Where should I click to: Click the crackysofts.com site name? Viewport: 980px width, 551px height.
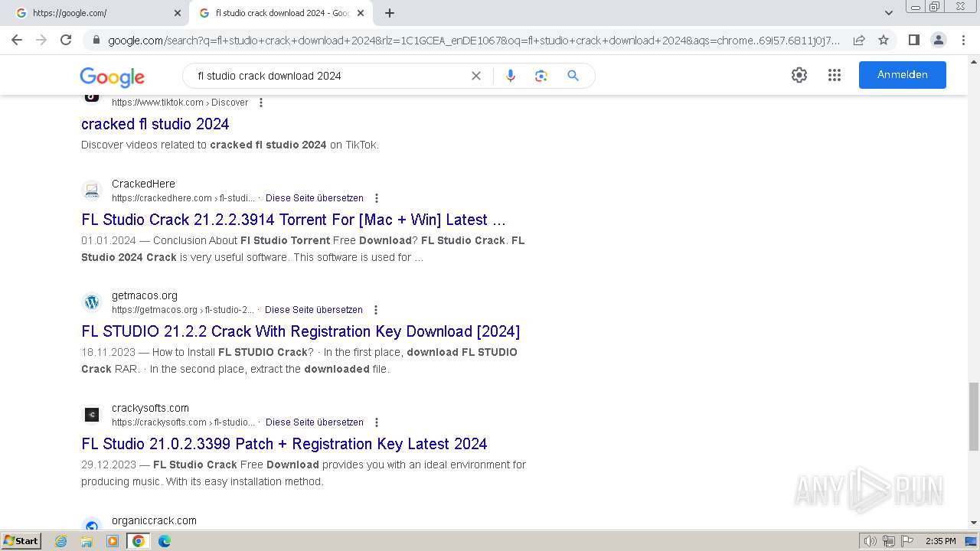click(150, 408)
